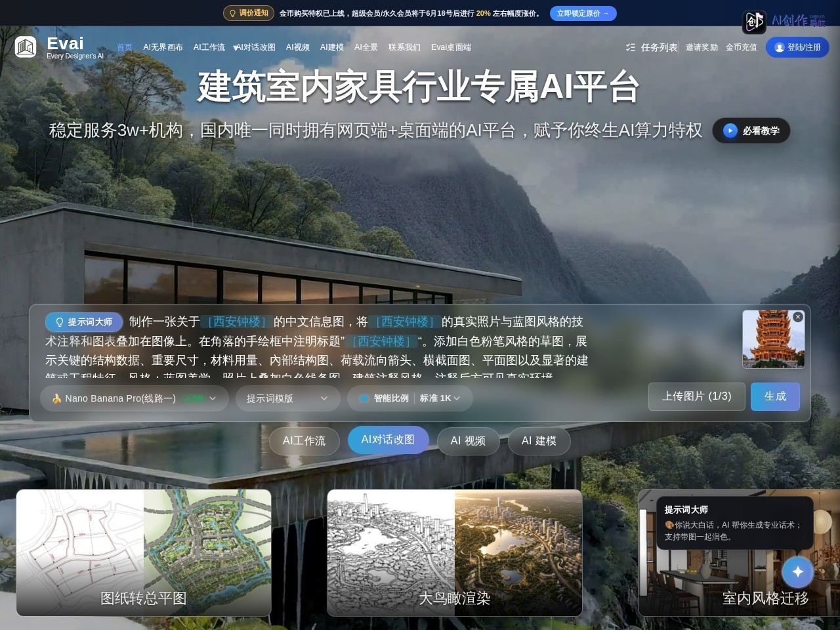This screenshot has width=840, height=630.
Task: Switch to the AI工作流 tab below prompt
Action: 304,441
